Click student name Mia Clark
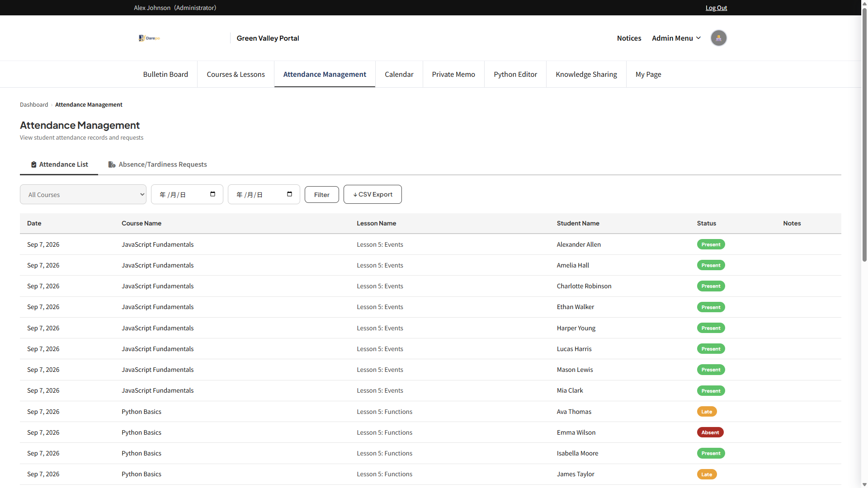The image size is (868, 488). coord(570,390)
